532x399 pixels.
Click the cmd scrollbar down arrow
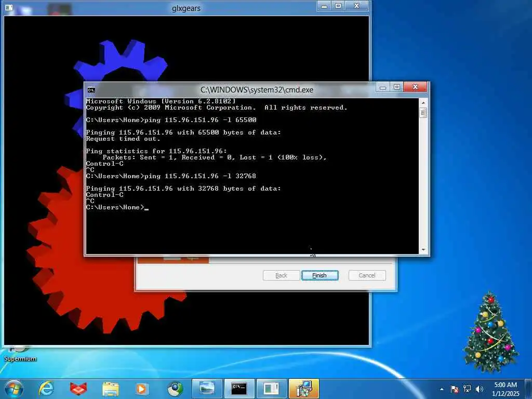tap(423, 250)
